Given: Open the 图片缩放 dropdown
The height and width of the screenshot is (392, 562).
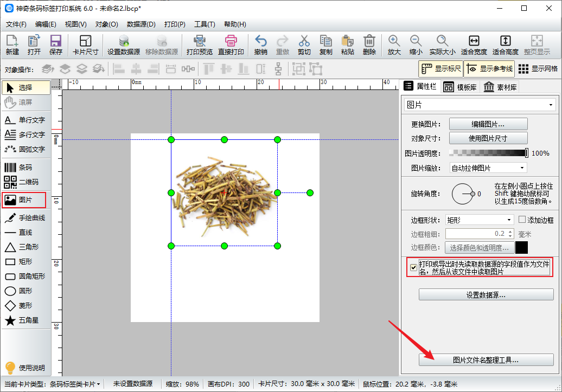Looking at the screenshot, I should point(488,168).
